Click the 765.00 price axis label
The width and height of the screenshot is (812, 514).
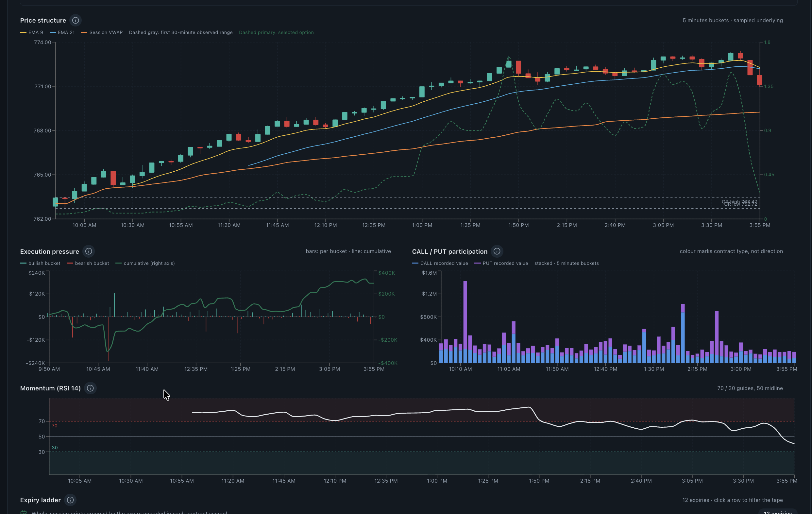(x=42, y=175)
